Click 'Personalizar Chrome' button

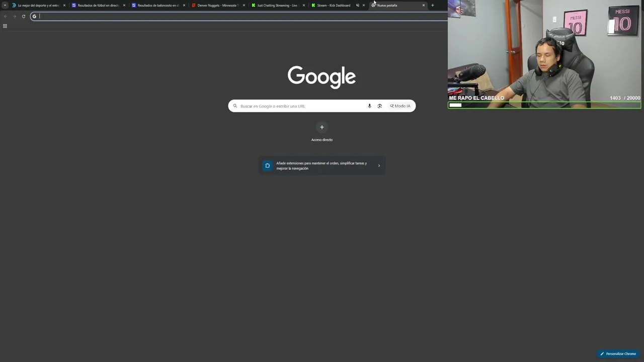click(618, 354)
